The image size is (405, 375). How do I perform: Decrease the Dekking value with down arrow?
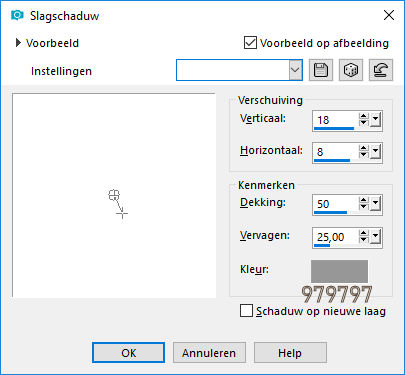[363, 207]
